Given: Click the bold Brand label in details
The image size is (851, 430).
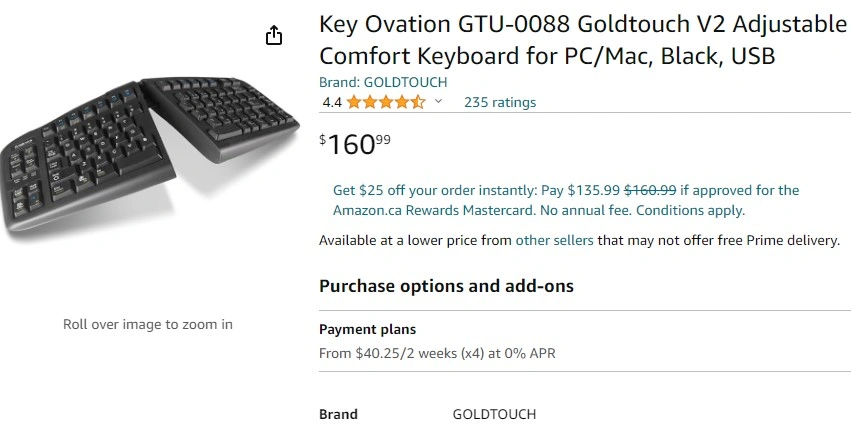Looking at the screenshot, I should click(x=338, y=414).
